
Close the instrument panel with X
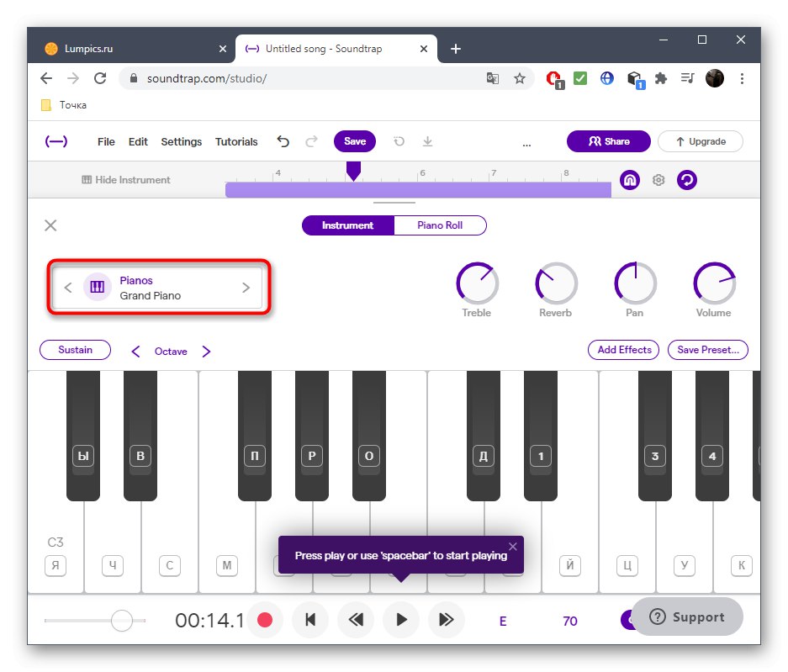(50, 225)
